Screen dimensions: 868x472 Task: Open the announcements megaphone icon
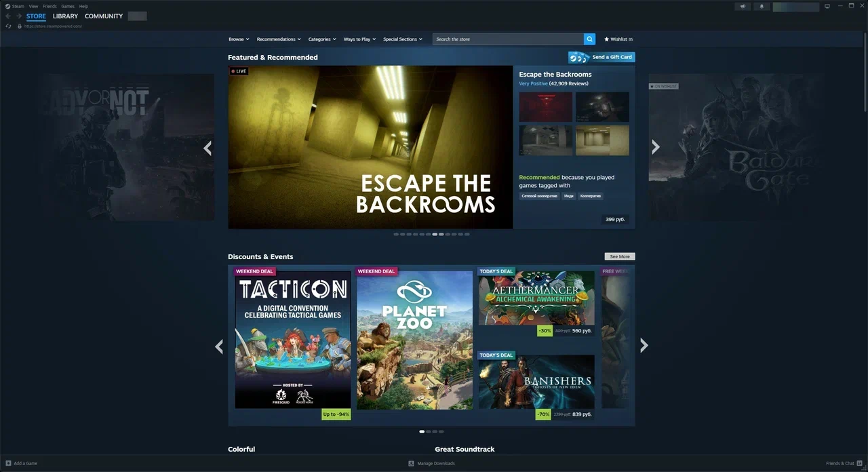pyautogui.click(x=743, y=6)
